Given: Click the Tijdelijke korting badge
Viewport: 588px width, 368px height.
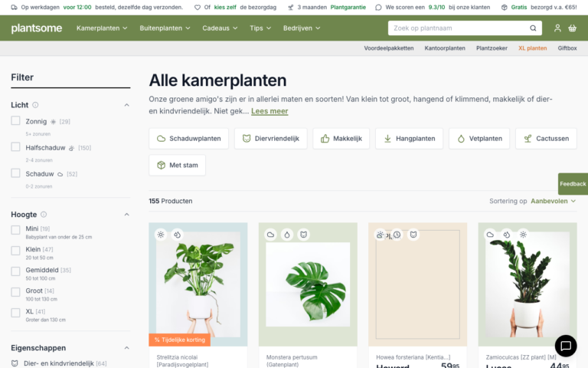Looking at the screenshot, I should 180,340.
